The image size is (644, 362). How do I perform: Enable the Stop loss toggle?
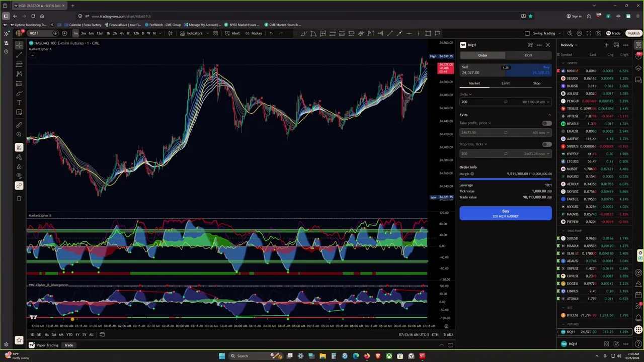pyautogui.click(x=546, y=144)
